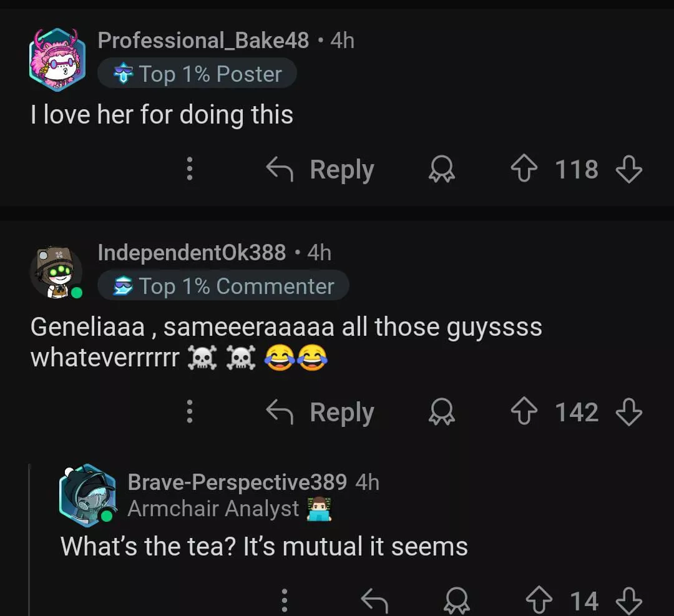674x616 pixels.
Task: Open three-dot menu on IndependentOk388's comment
Action: [x=190, y=413]
